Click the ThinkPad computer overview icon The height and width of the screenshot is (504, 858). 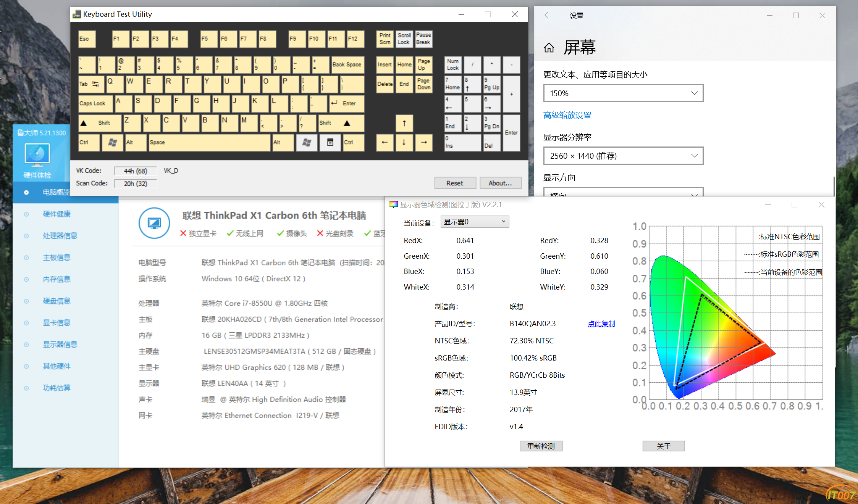click(154, 223)
